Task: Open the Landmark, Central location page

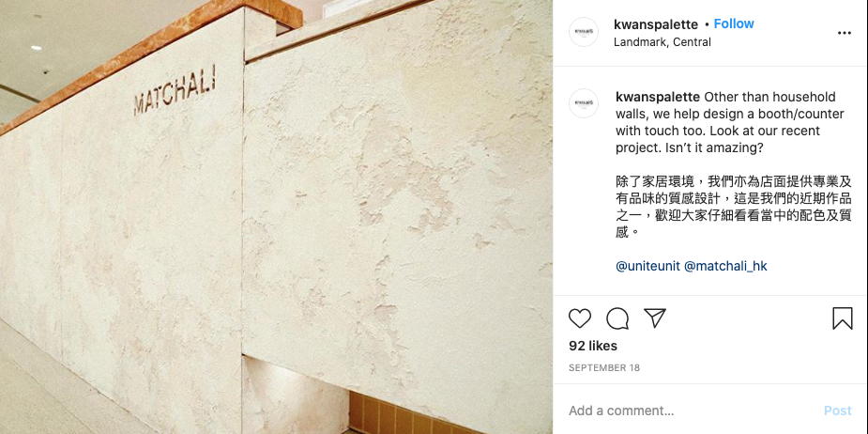Action: coord(662,42)
